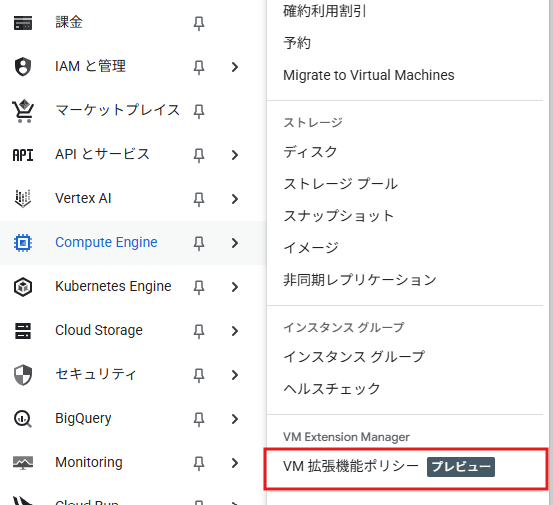Screen dimensions: 553x505
Task: Pin Vertex AI product
Action: pos(199,199)
